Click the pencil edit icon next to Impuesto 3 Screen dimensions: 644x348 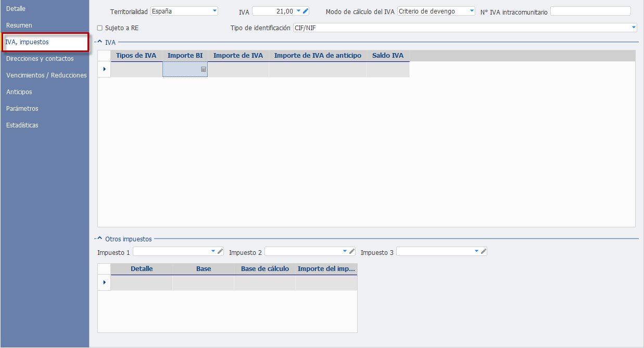click(484, 251)
